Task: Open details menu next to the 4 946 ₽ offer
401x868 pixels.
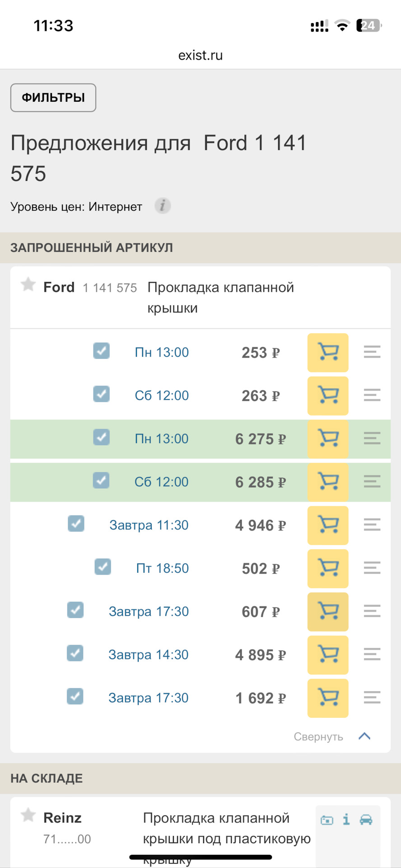Action: click(x=372, y=525)
